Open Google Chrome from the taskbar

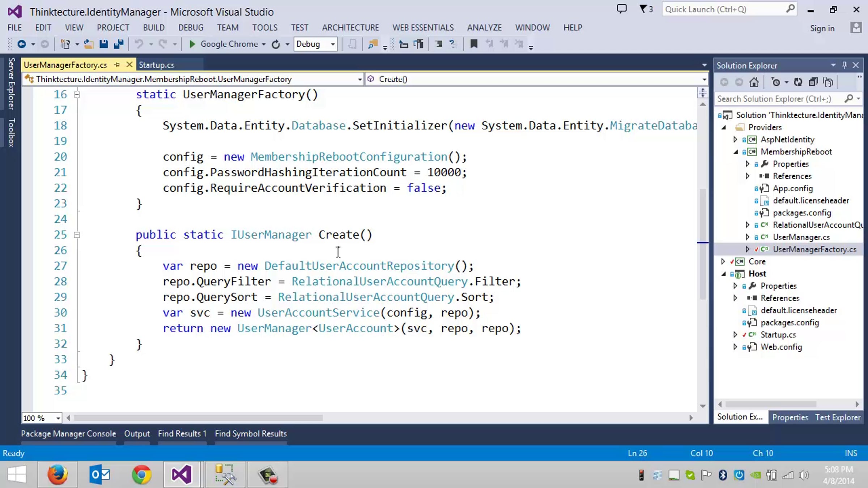click(141, 474)
